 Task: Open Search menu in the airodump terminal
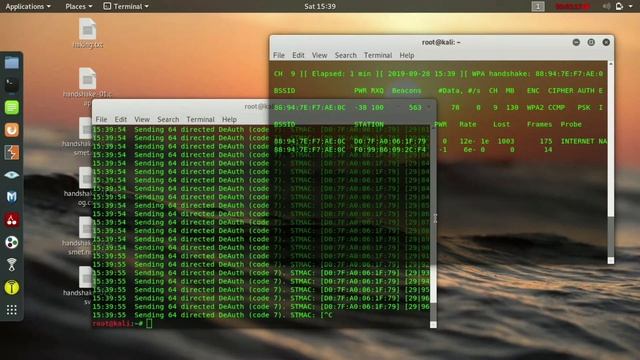tap(346, 55)
